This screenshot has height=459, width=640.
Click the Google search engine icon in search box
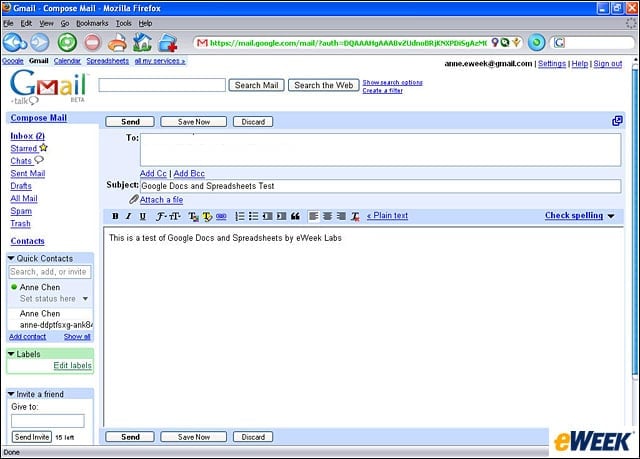pyautogui.click(x=559, y=42)
